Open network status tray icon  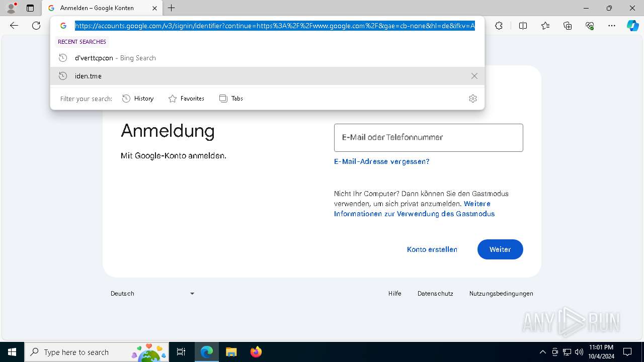567,352
